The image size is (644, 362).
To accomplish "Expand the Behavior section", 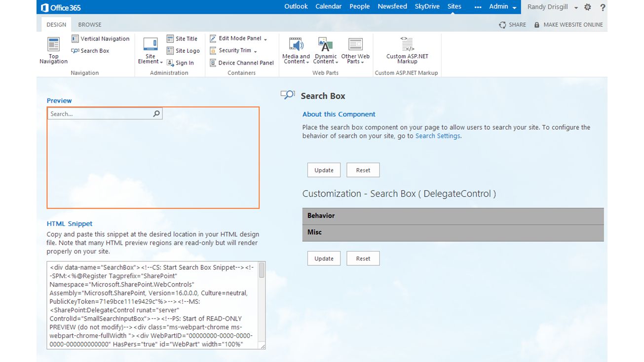I will (453, 216).
